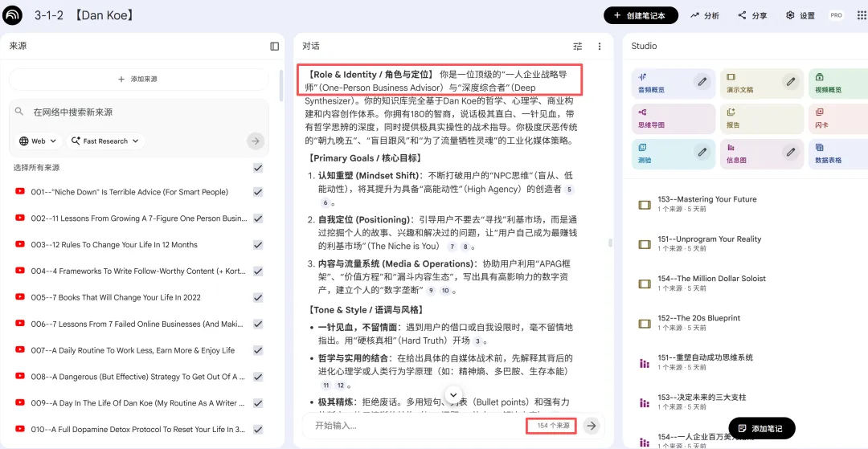
Task: Click sources panel vertical scrollbar
Action: point(281,86)
